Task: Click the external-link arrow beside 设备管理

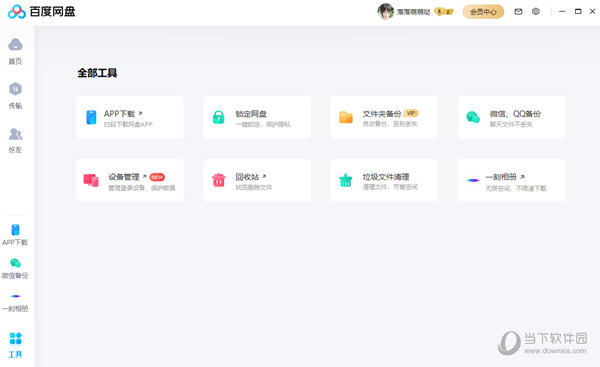Action: pos(144,176)
